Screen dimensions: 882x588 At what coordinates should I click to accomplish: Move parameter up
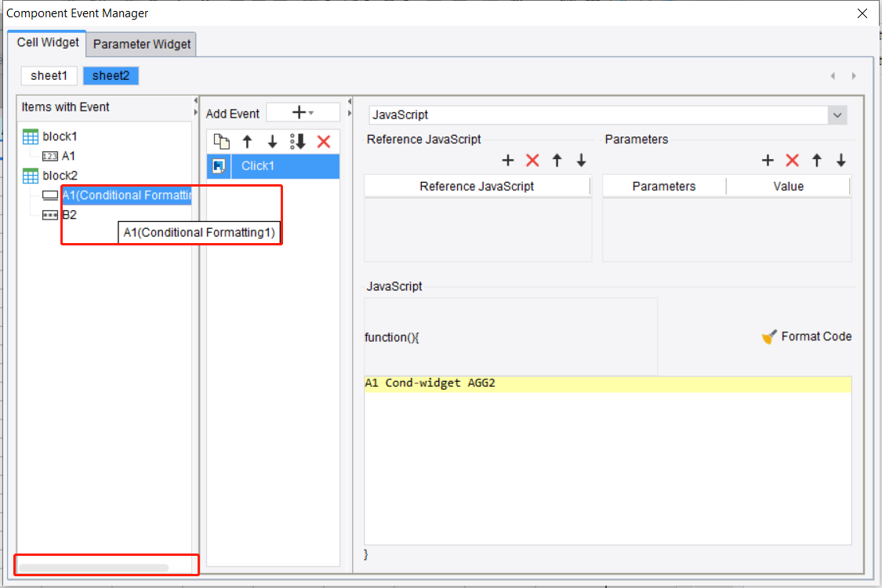point(817,161)
